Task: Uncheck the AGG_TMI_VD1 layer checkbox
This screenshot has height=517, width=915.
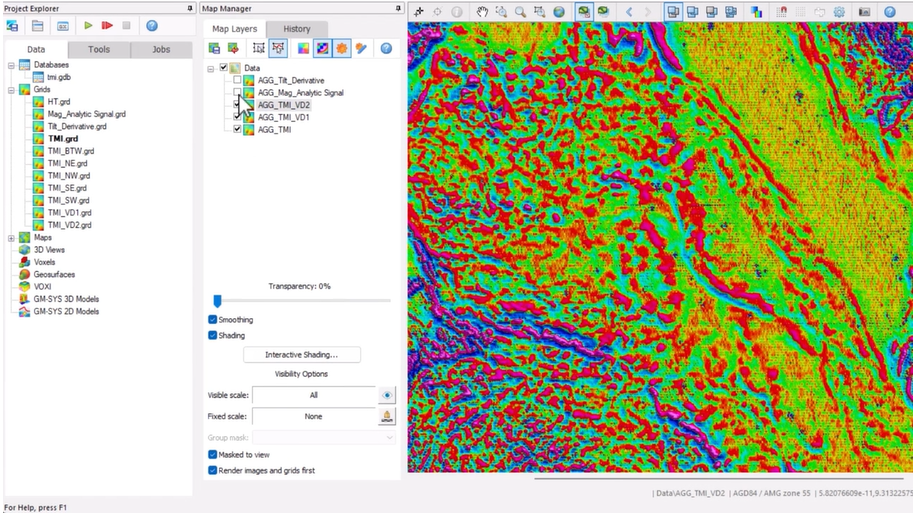Action: click(x=237, y=117)
